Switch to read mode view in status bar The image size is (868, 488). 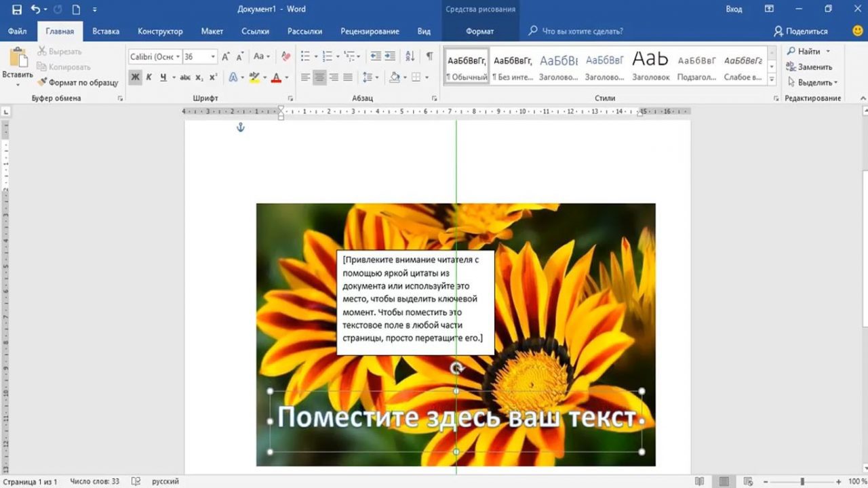tap(699, 481)
